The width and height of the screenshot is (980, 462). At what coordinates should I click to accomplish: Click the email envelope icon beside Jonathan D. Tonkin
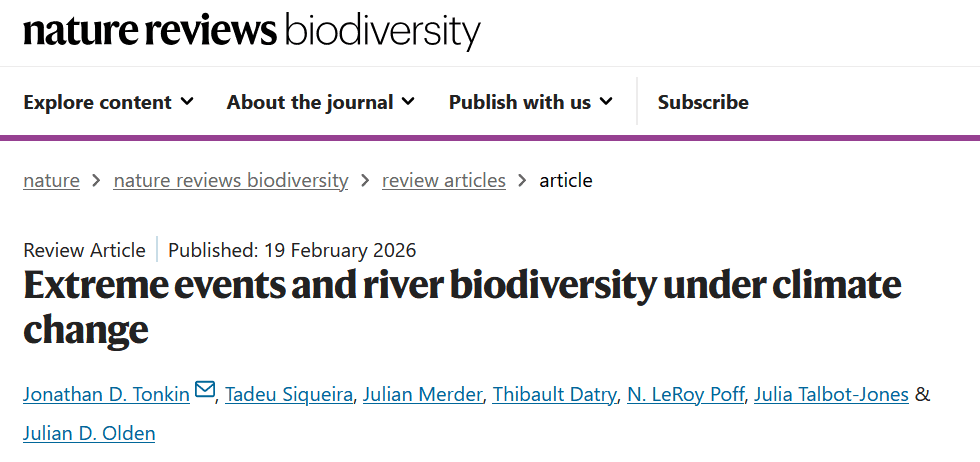pyautogui.click(x=205, y=391)
